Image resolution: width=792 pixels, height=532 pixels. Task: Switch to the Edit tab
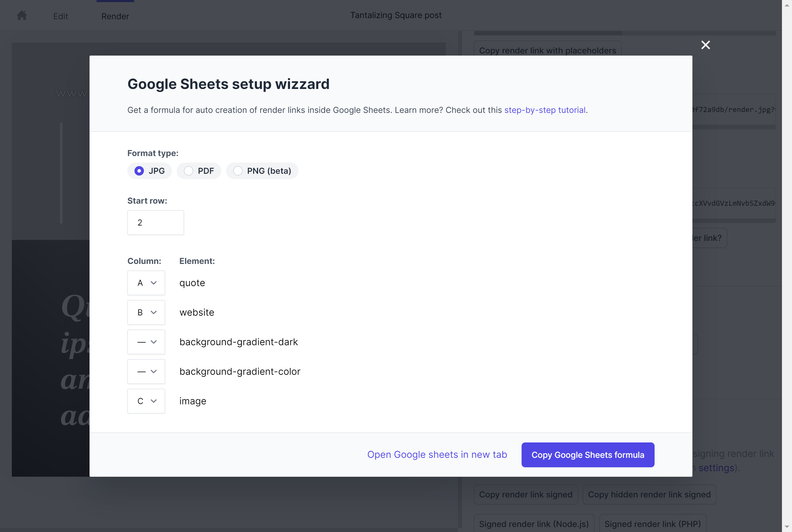coord(61,16)
